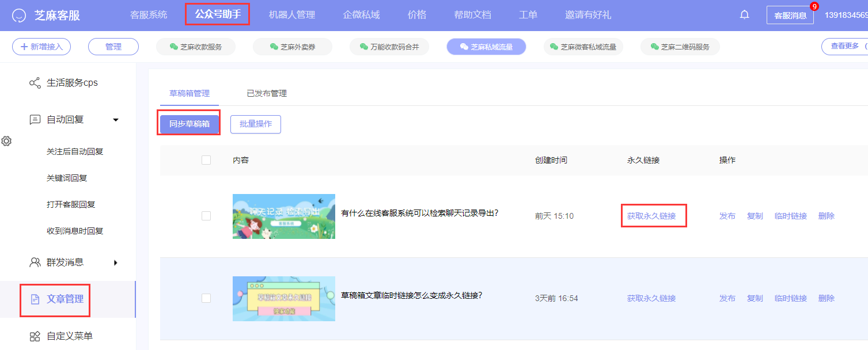Click the red 9 notification badge
The height and width of the screenshot is (350, 868).
coord(814,6)
